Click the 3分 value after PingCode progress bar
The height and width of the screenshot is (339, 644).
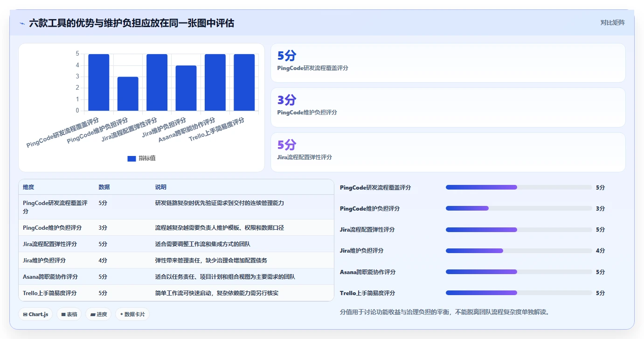[600, 208]
